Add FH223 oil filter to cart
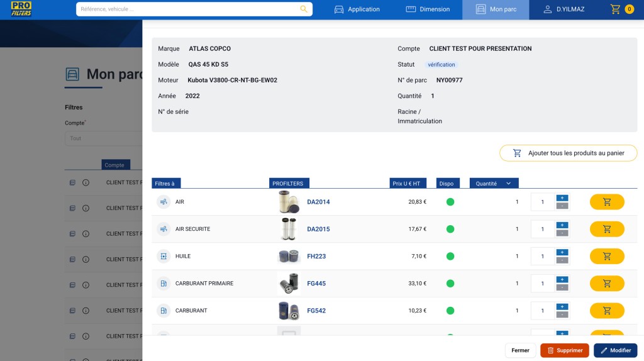644x361 pixels. pos(607,256)
